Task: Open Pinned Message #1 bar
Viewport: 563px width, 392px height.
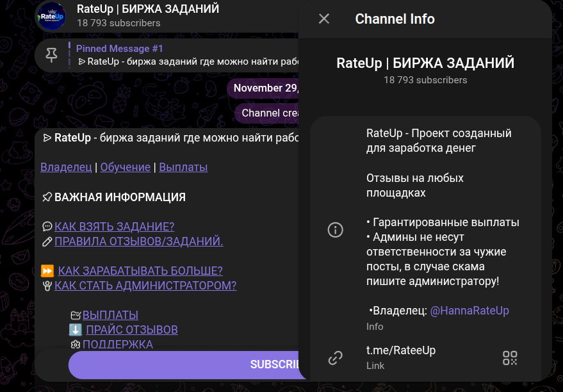Action: 167,55
